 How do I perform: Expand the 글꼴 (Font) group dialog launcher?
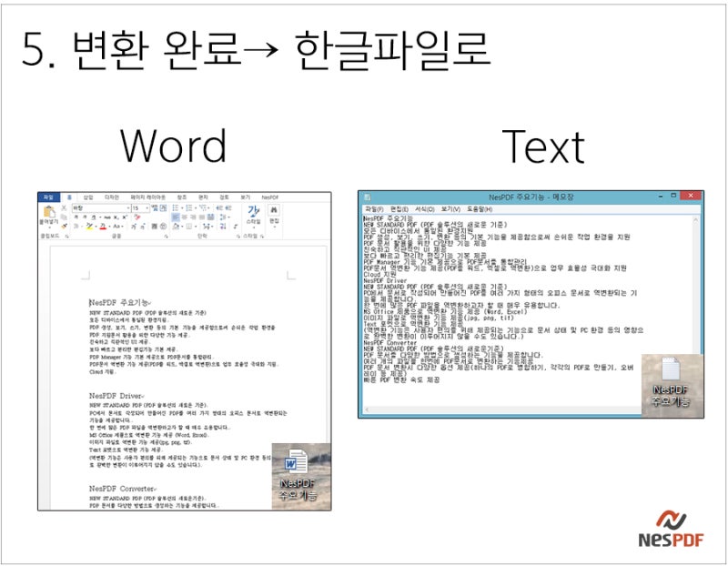tap(166, 236)
